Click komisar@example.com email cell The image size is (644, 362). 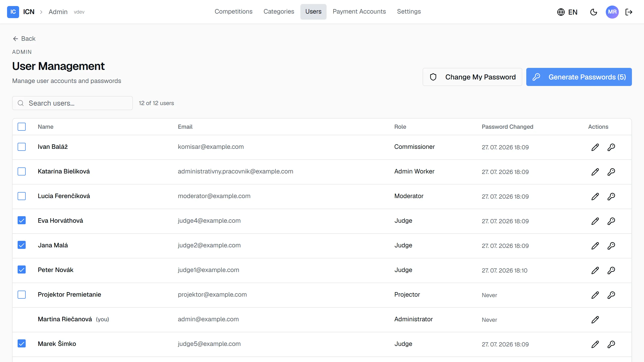(211, 147)
